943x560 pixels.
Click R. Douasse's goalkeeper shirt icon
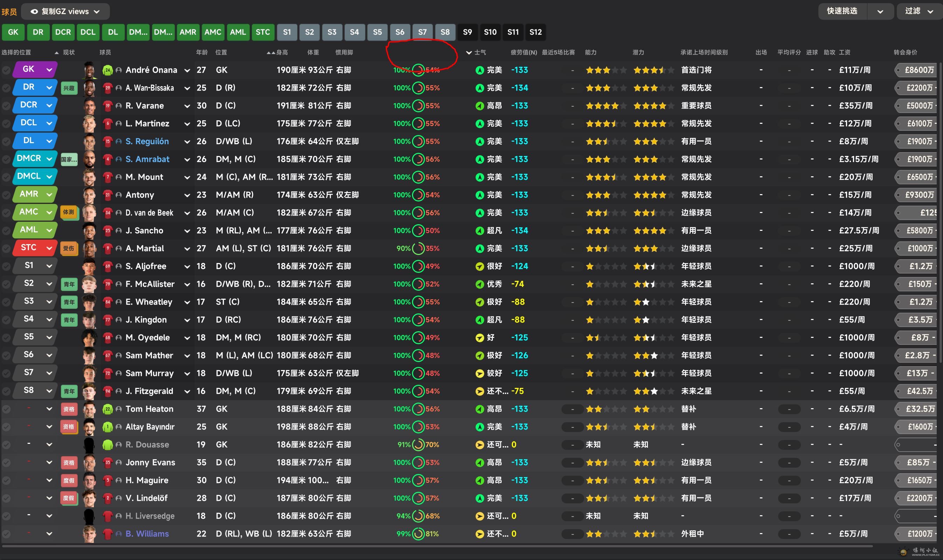point(107,445)
